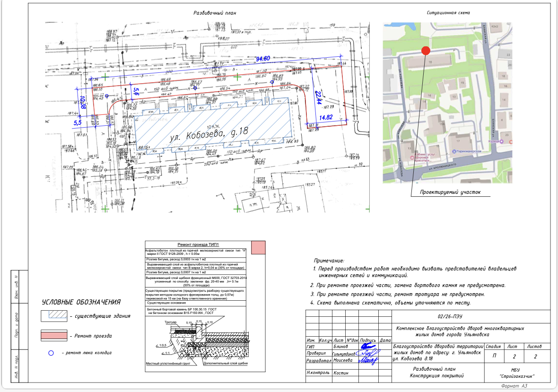Click the blue manhole repair circle in the legend
558x392 pixels.
point(51,353)
